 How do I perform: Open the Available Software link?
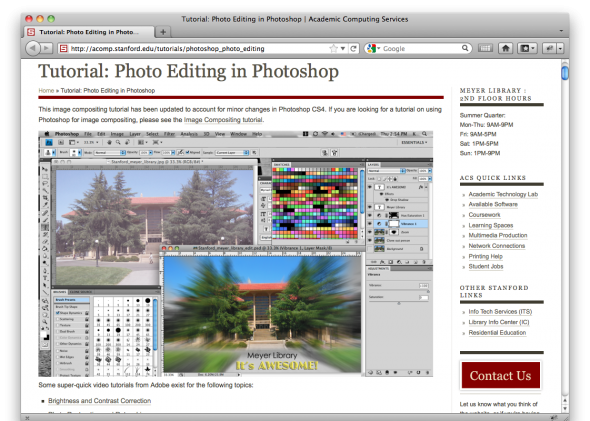[x=493, y=204]
